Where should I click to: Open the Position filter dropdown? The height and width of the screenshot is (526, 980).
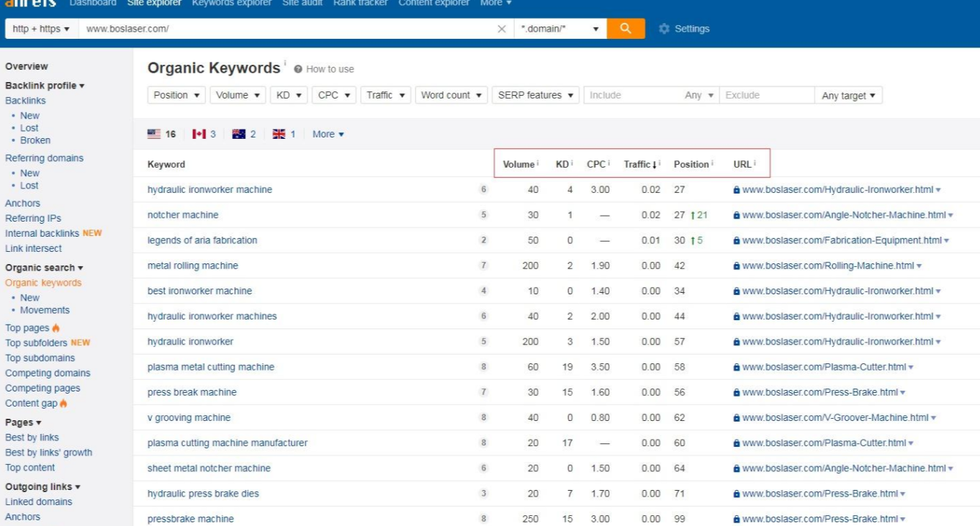(x=176, y=95)
